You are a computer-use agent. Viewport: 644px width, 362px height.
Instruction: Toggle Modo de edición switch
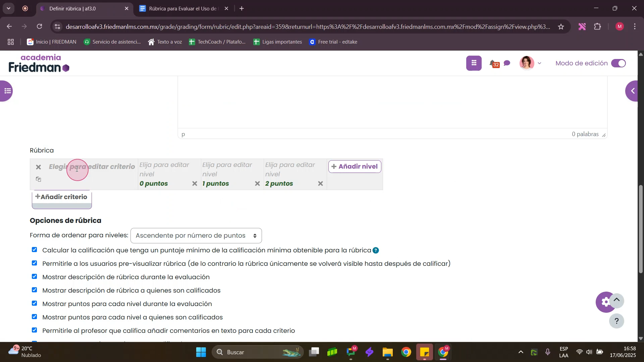tap(618, 63)
